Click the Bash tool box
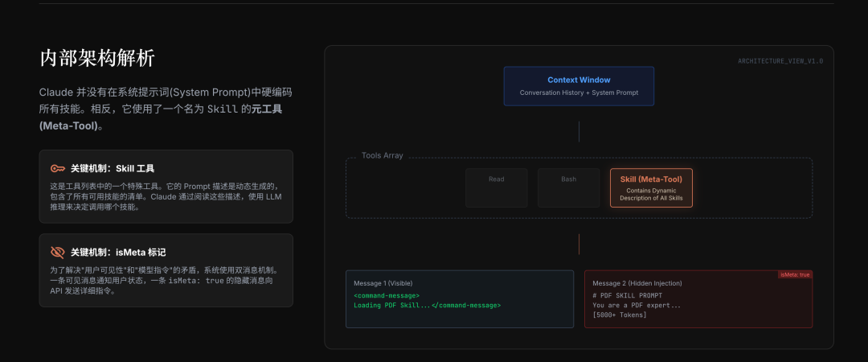Viewport: 868px width, 362px height. pyautogui.click(x=568, y=188)
